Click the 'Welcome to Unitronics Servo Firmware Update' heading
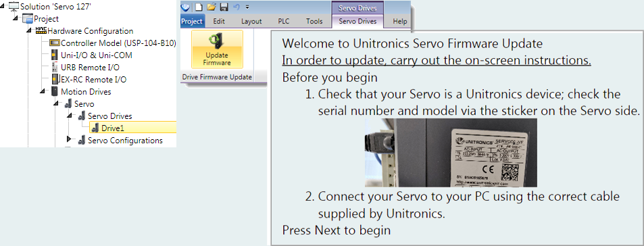Screen dimensions: 644x246 point(412,43)
